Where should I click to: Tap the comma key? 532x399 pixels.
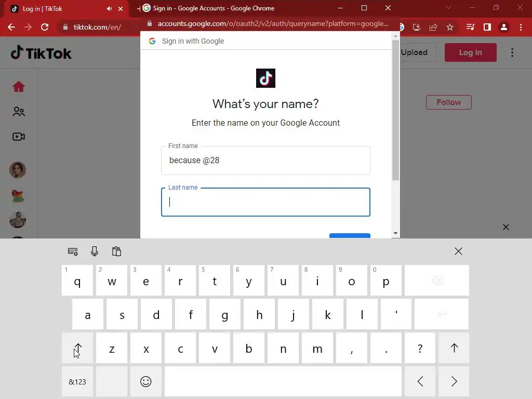(352, 348)
